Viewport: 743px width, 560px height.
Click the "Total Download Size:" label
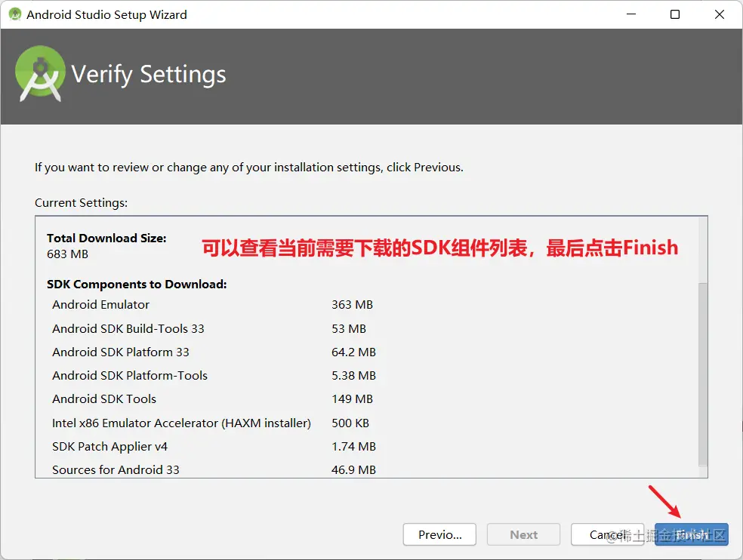(106, 238)
